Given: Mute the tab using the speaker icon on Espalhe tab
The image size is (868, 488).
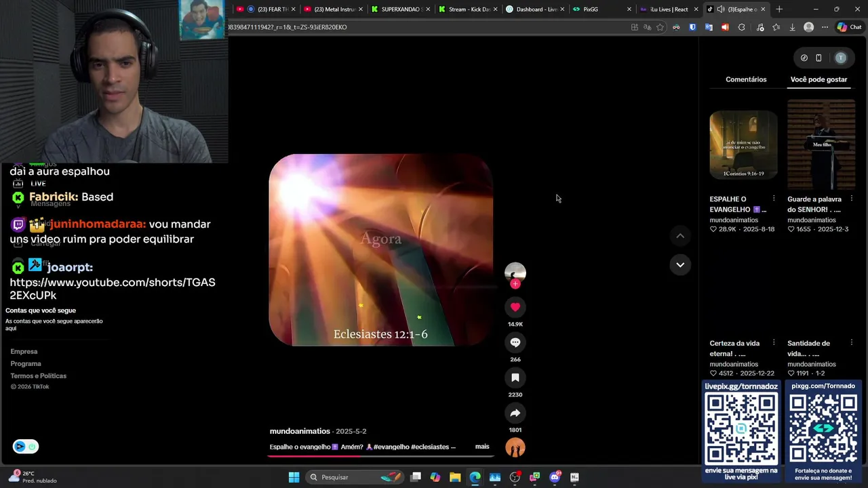Looking at the screenshot, I should tap(721, 9).
